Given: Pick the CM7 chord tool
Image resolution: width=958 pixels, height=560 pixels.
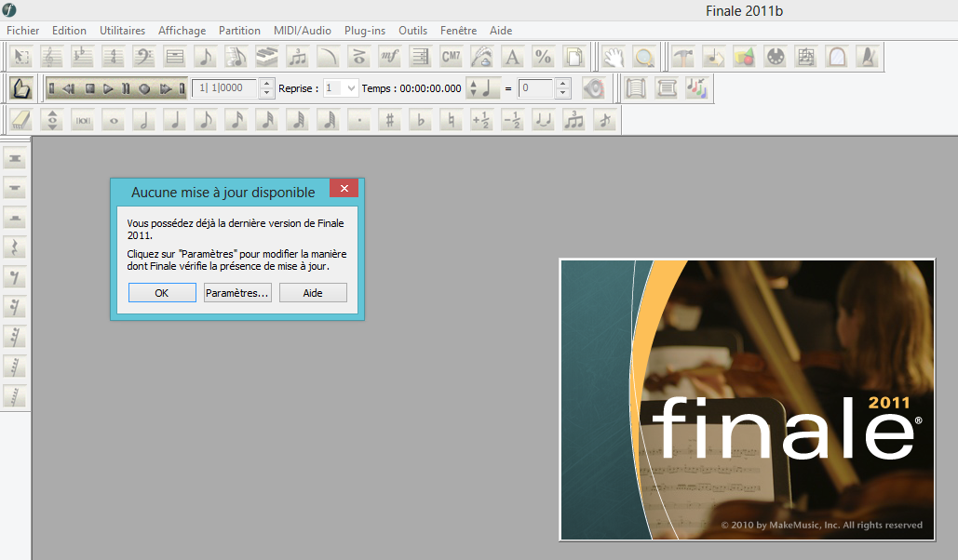Looking at the screenshot, I should [x=451, y=57].
